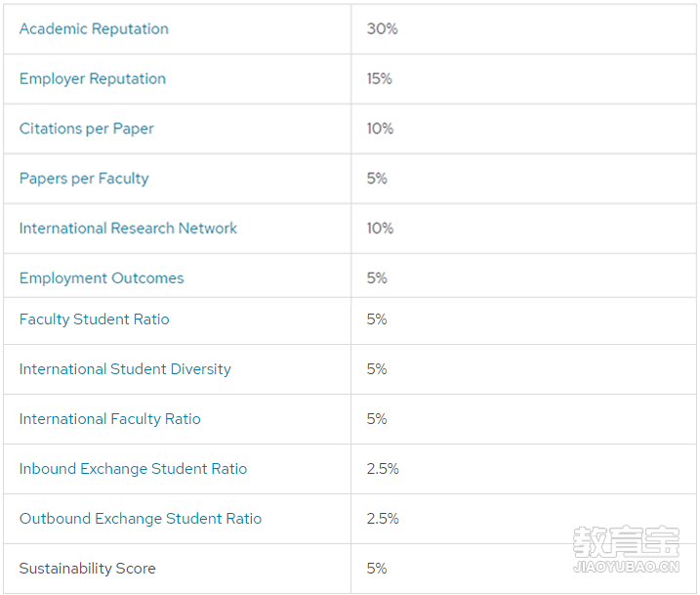Screen dimensions: 700x595
Task: Follow the Citations per Paper link
Action: pos(87,129)
